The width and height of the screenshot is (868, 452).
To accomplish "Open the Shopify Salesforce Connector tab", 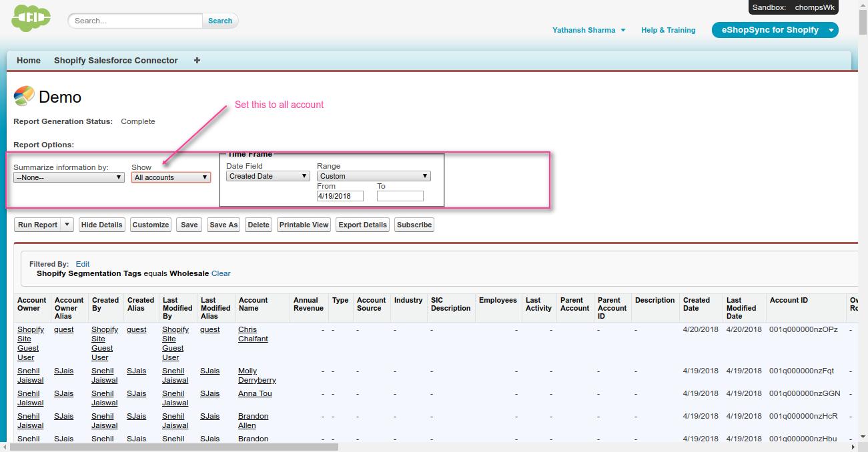I will coord(116,60).
